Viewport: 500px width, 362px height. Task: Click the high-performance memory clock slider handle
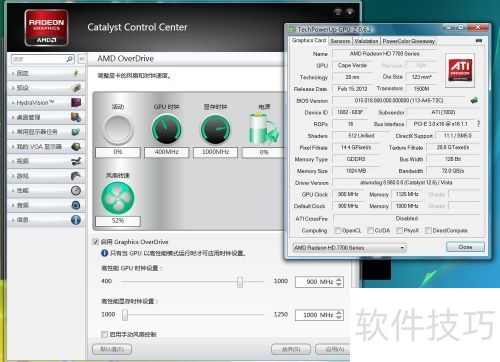[125, 315]
